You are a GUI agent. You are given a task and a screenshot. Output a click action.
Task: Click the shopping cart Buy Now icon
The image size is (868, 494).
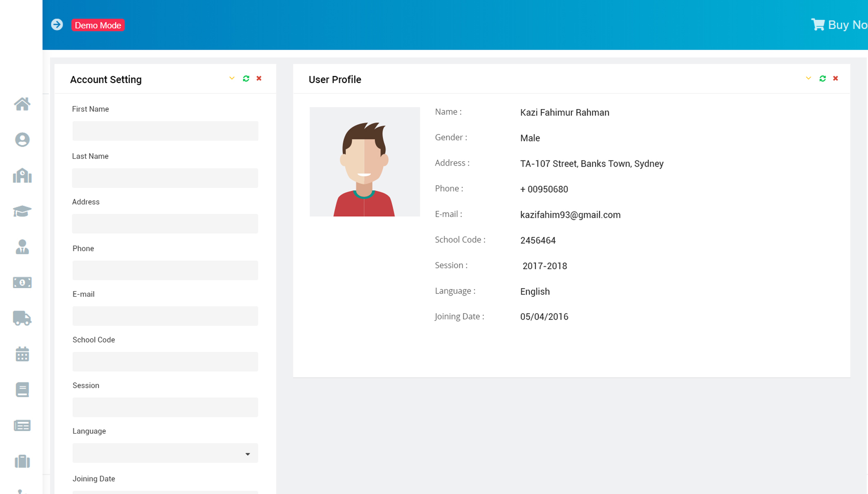(x=818, y=24)
